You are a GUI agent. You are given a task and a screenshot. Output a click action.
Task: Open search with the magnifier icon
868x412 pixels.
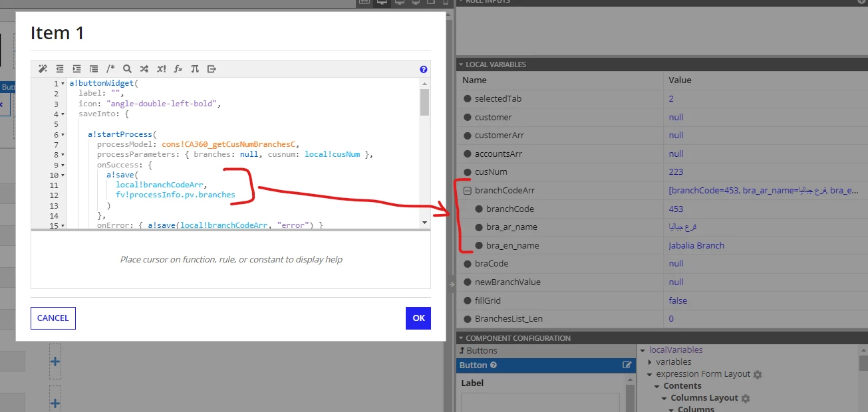coord(127,68)
